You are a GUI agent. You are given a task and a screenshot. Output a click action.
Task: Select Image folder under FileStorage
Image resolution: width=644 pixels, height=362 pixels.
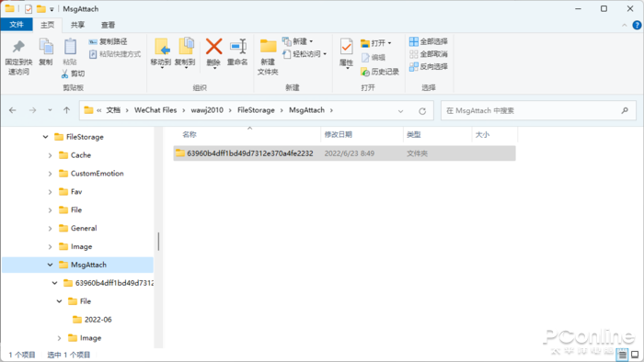pyautogui.click(x=75, y=247)
